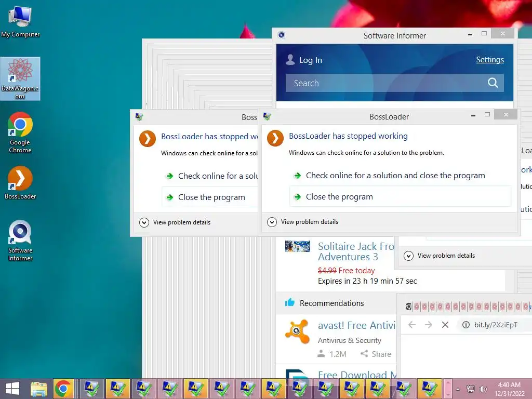
Task: Click Share under avast! Free Antivirus
Action: 376,354
